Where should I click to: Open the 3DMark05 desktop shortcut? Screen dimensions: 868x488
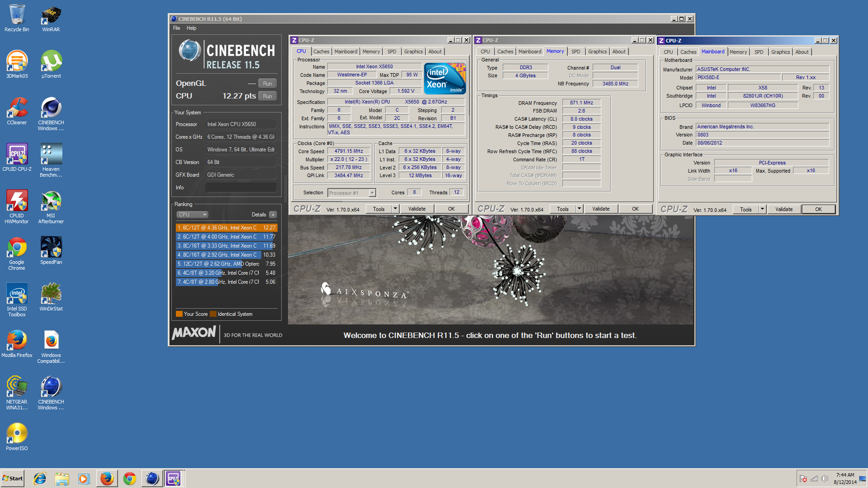pyautogui.click(x=17, y=64)
